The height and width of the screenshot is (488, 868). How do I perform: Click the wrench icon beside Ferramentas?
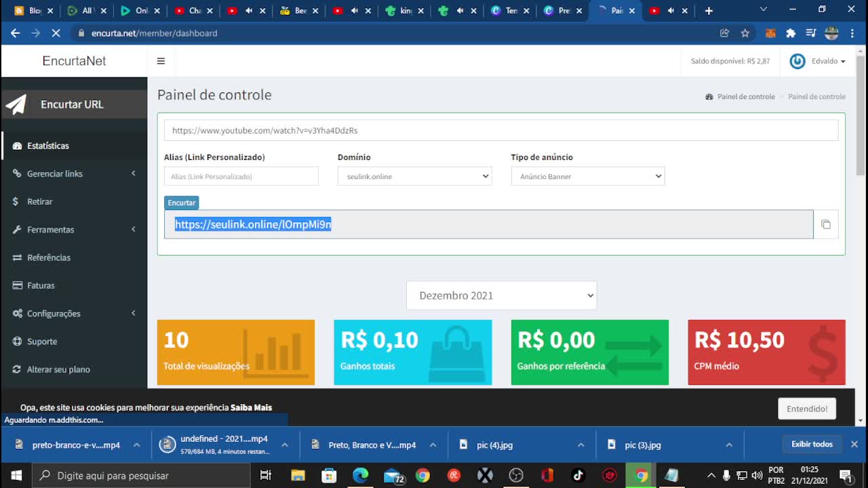[17, 230]
